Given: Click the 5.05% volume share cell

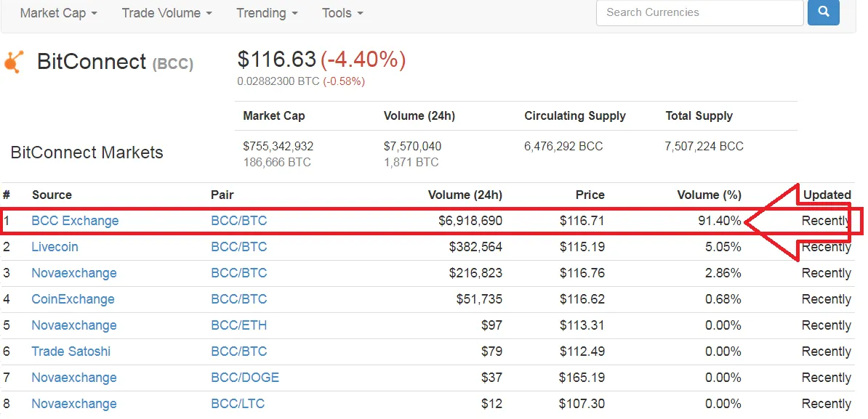Looking at the screenshot, I should (x=723, y=247).
